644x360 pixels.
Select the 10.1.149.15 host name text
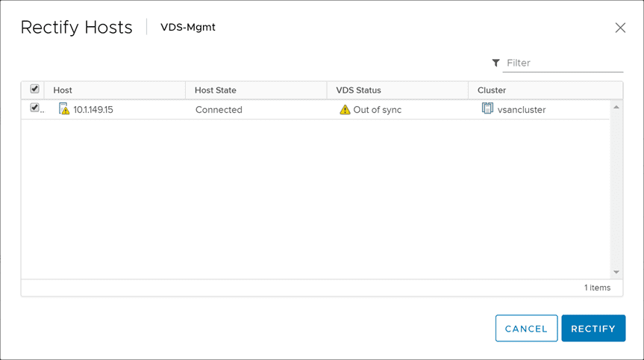click(x=93, y=110)
